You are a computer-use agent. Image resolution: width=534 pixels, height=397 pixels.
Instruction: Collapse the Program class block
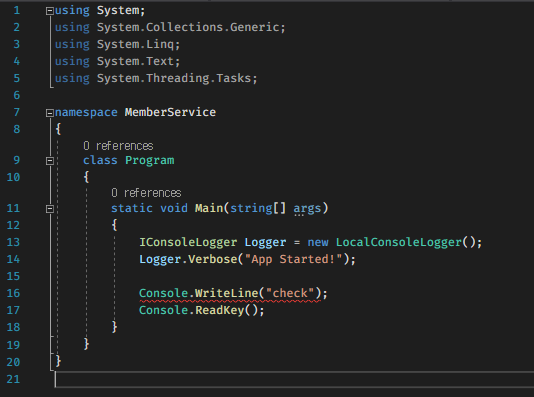50,161
